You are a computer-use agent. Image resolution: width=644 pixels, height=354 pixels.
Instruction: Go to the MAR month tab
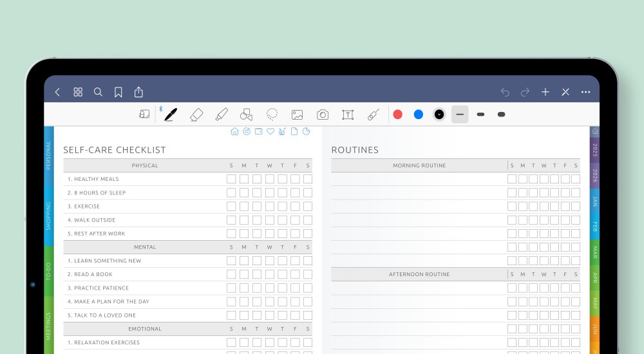point(594,252)
